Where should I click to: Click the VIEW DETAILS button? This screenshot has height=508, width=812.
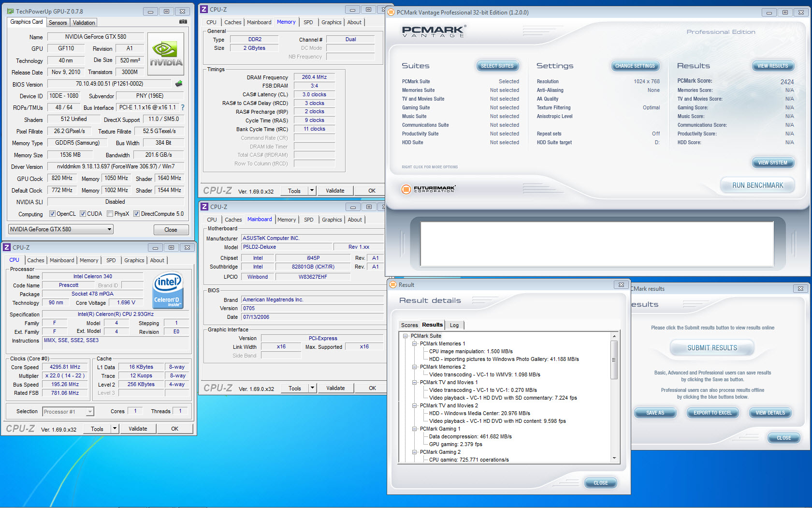[x=770, y=413]
